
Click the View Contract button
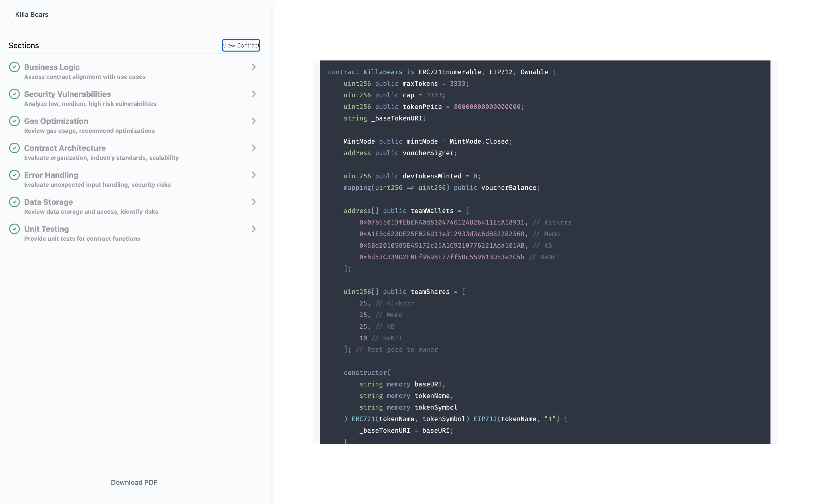point(241,45)
